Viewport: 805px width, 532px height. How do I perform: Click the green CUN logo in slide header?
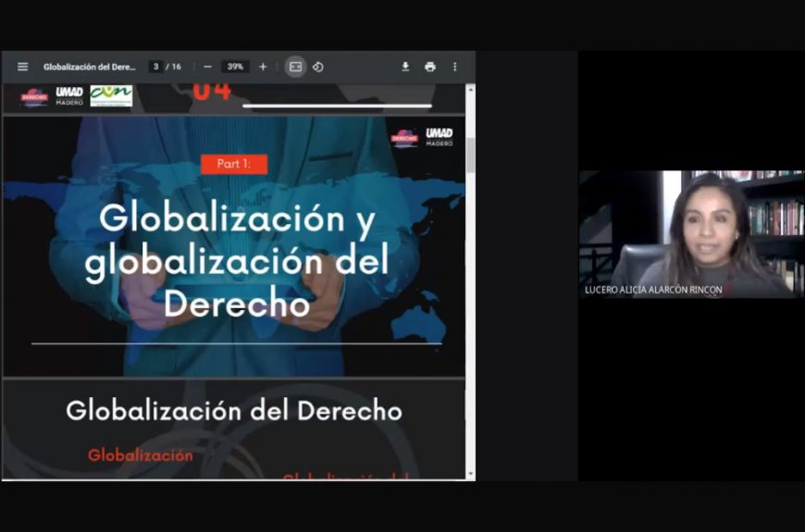(111, 95)
